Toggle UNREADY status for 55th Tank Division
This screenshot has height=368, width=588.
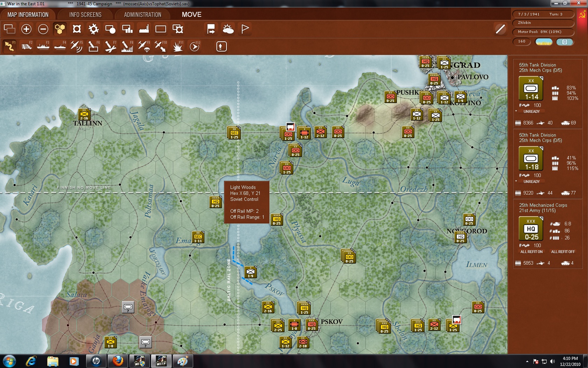click(x=531, y=111)
